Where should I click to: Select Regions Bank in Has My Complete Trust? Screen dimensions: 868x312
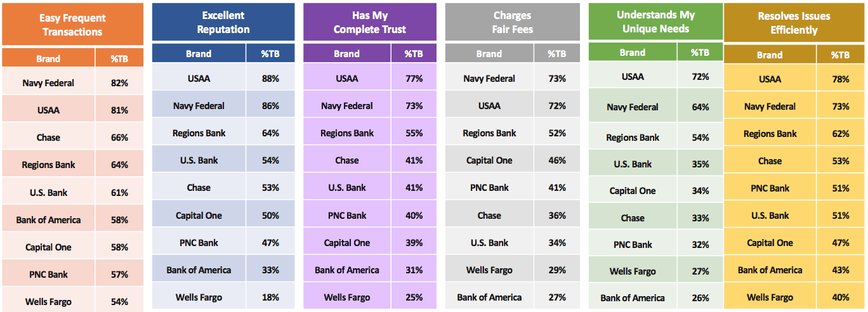pos(346,133)
